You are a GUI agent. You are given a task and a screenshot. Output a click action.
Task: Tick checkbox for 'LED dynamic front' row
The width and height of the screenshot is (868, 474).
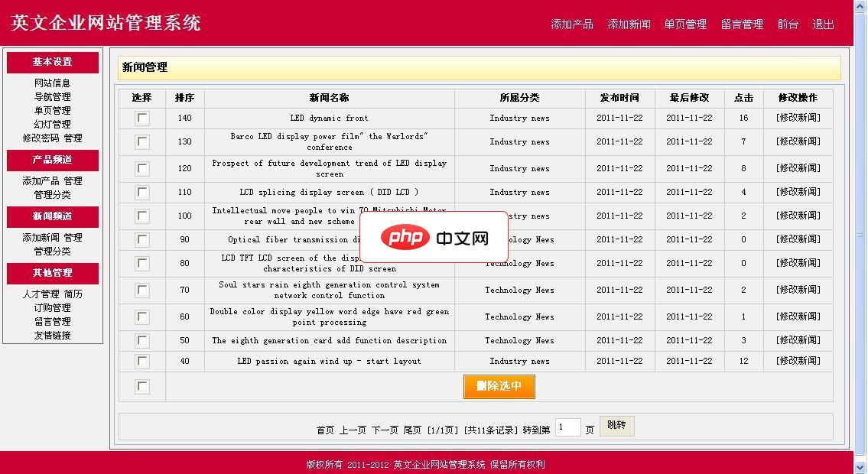(x=142, y=118)
